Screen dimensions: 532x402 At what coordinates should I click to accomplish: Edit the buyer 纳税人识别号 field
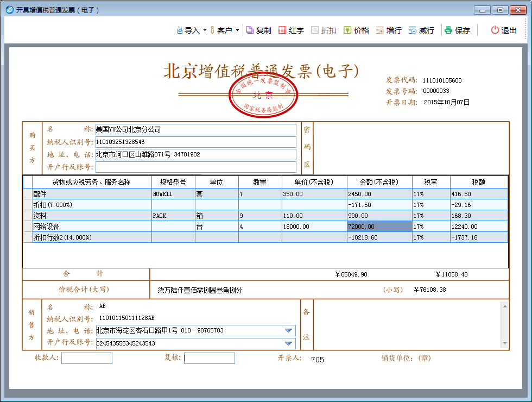click(196, 142)
